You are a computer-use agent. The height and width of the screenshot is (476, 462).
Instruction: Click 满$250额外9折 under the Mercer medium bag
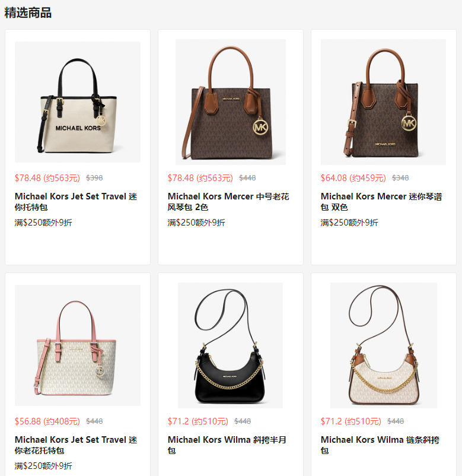coord(196,223)
